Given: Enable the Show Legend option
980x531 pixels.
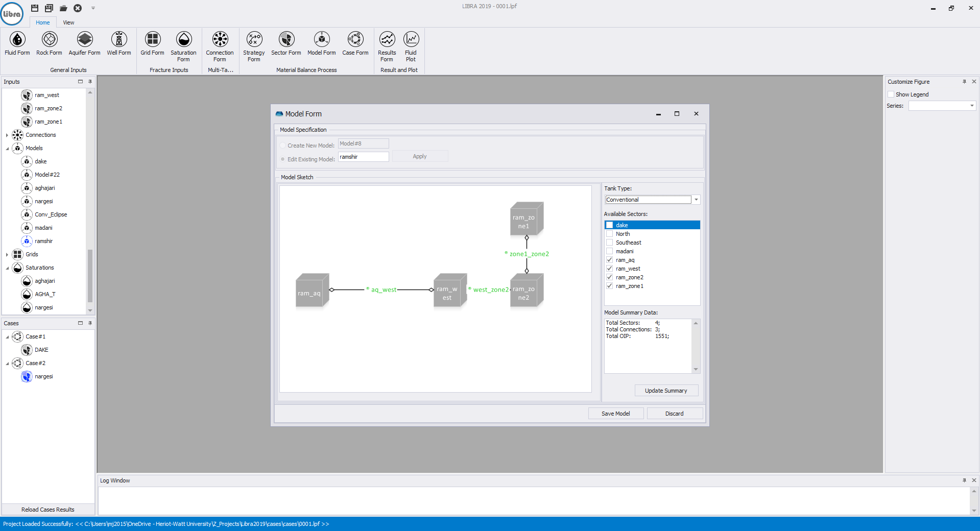Looking at the screenshot, I should (892, 94).
